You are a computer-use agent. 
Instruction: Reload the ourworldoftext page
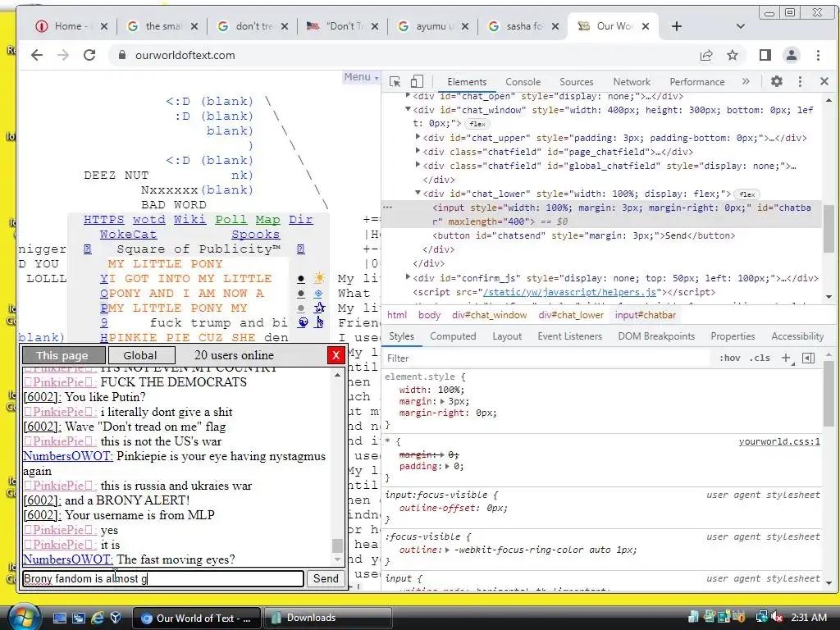pos(89,55)
